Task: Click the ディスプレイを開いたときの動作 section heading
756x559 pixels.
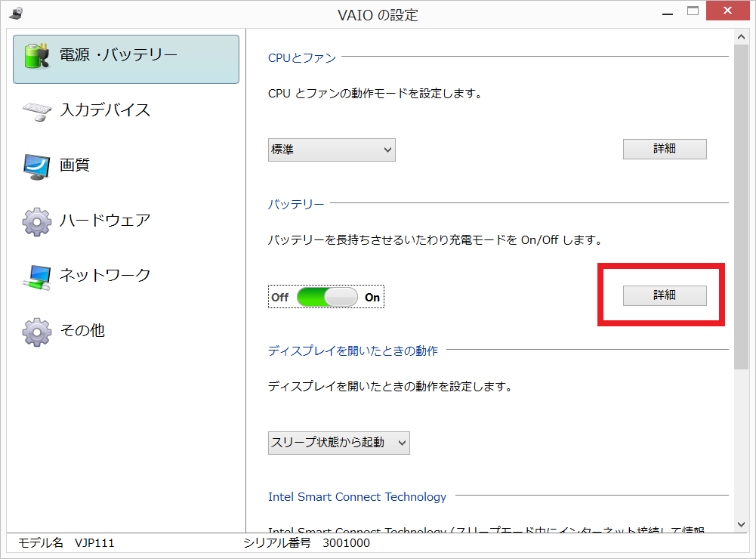Action: tap(353, 351)
